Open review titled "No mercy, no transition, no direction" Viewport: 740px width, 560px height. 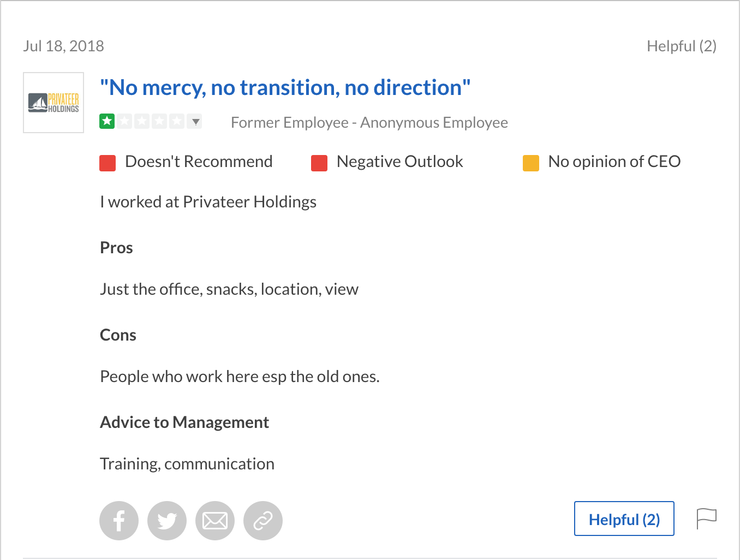coord(285,88)
